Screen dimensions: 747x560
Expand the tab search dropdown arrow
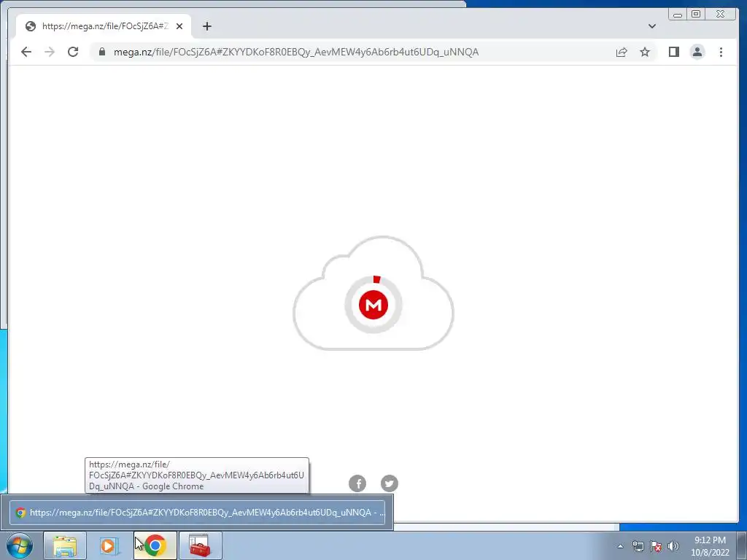point(651,26)
